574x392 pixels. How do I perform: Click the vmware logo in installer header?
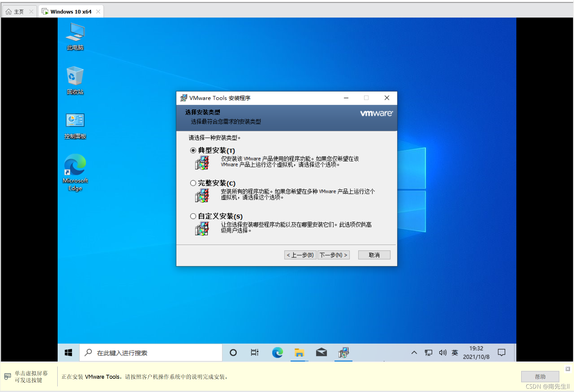point(376,113)
